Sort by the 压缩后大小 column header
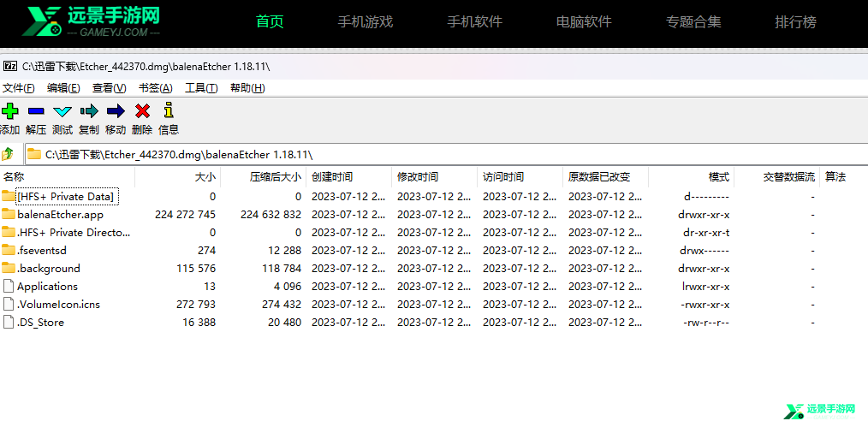Screen dimensions: 868x433 [263, 177]
